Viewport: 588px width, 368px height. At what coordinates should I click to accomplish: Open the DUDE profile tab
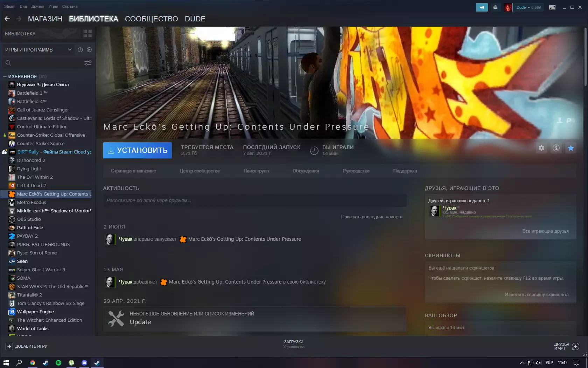[x=195, y=19]
